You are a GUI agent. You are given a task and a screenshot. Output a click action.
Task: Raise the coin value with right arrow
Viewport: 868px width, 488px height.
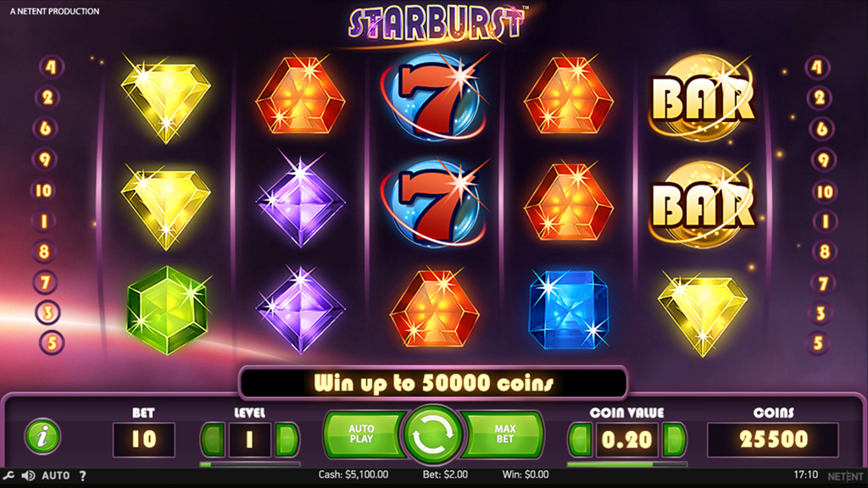pos(674,440)
